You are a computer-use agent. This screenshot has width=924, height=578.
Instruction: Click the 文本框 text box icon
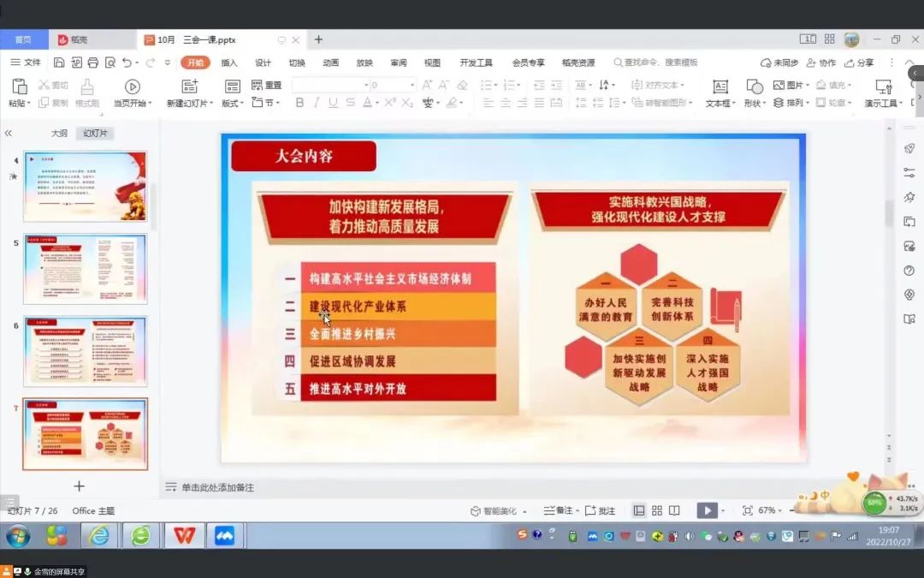pyautogui.click(x=720, y=86)
